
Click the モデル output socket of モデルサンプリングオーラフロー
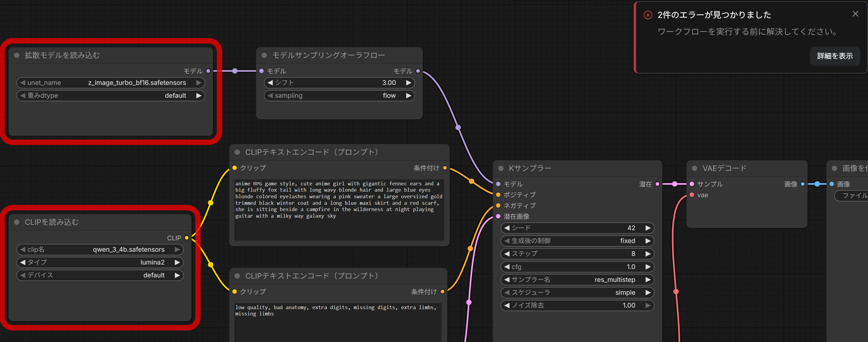pyautogui.click(x=418, y=71)
